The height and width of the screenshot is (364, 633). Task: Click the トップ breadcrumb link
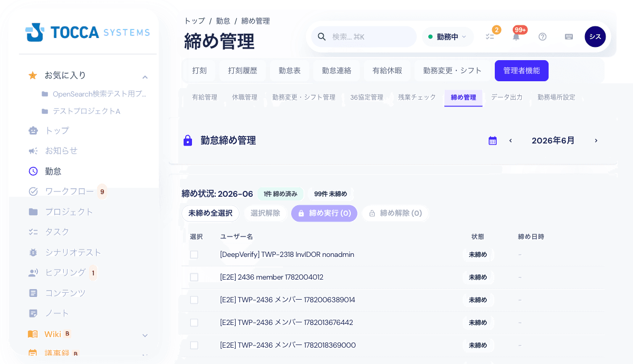pos(195,21)
